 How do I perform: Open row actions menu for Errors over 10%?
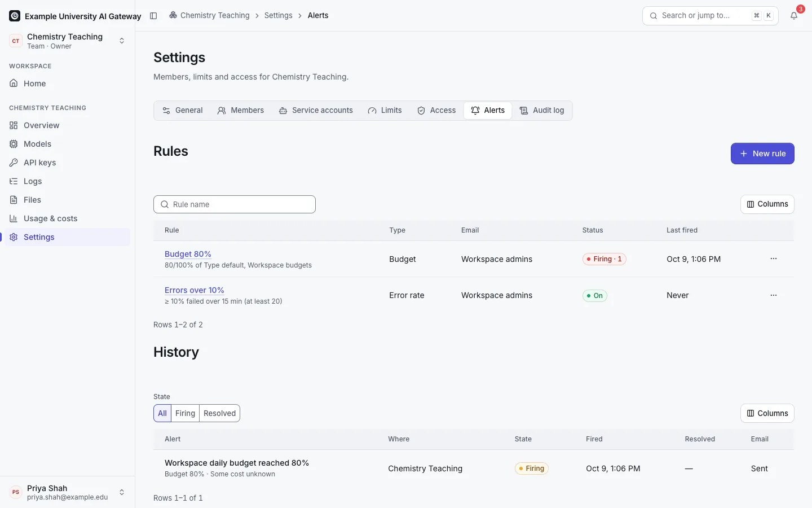774,295
